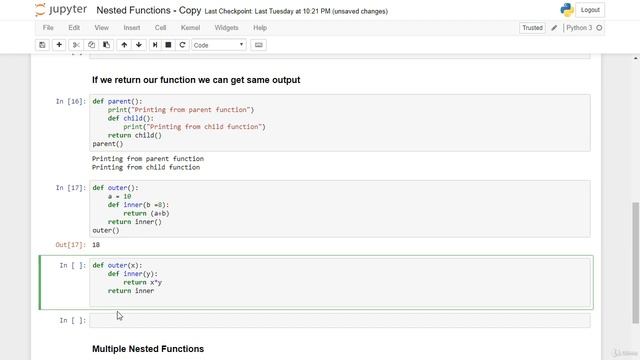Image resolution: width=640 pixels, height=360 pixels.
Task: Click output 'Printing from child function'
Action: coord(146,167)
